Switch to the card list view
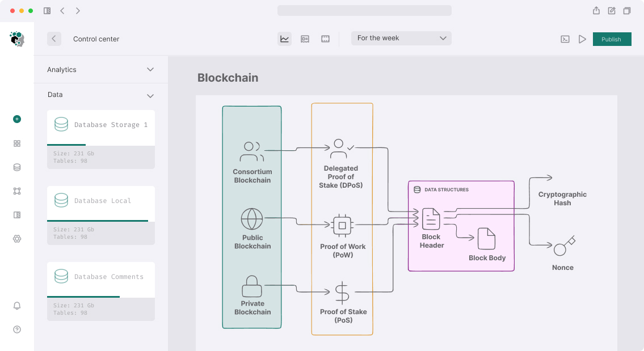644x351 pixels. (x=305, y=39)
